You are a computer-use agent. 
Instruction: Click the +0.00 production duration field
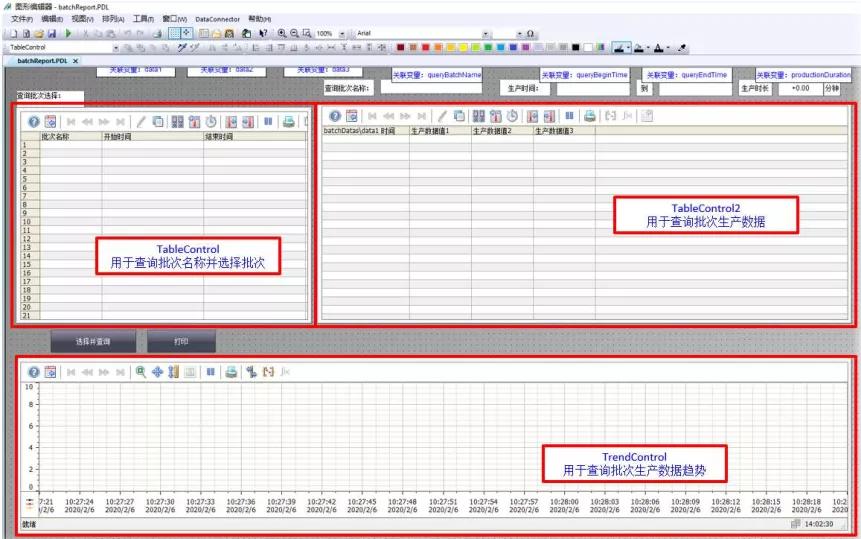point(801,88)
